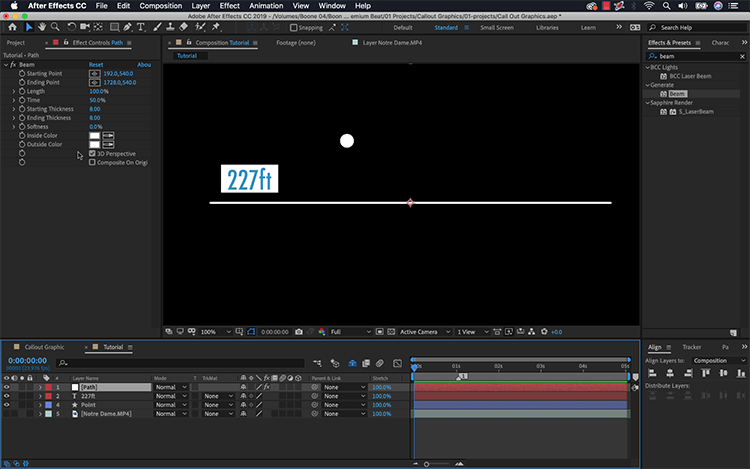Expand the Starting Thickness property
This screenshot has width=750, height=469.
[x=14, y=109]
